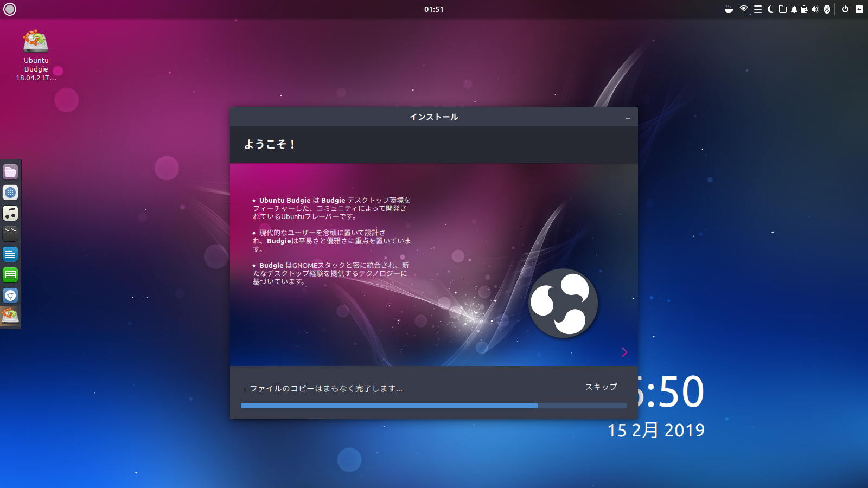Open the Places folder applet in panel

[783, 9]
